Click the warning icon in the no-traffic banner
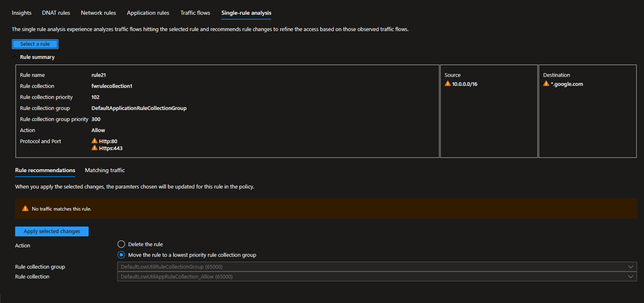The height and width of the screenshot is (303, 644). 25,208
